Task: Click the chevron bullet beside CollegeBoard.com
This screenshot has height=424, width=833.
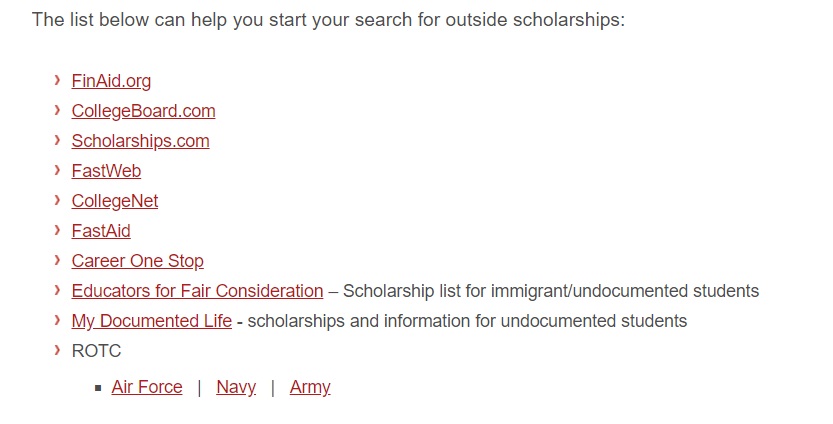Action: tap(57, 110)
